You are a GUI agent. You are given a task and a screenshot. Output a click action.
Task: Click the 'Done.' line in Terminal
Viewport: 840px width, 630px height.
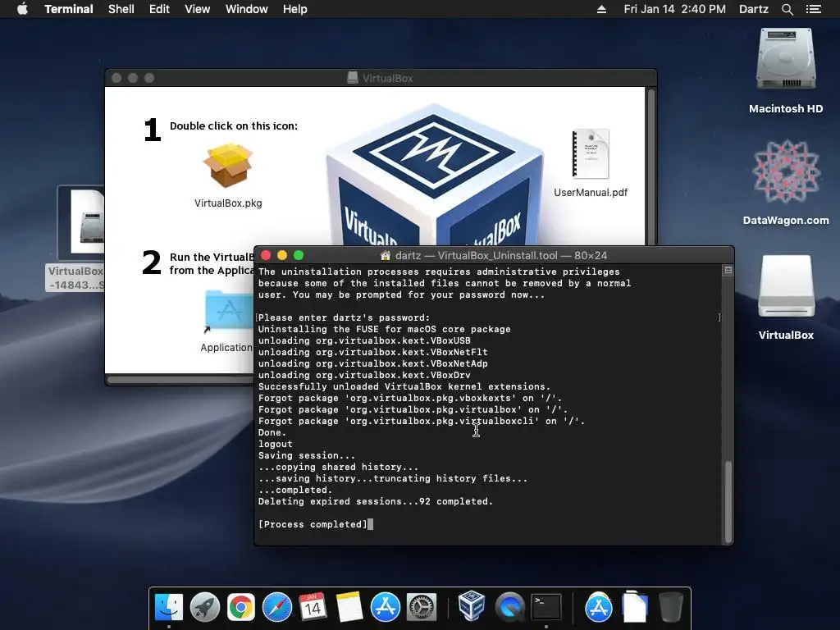[272, 433]
